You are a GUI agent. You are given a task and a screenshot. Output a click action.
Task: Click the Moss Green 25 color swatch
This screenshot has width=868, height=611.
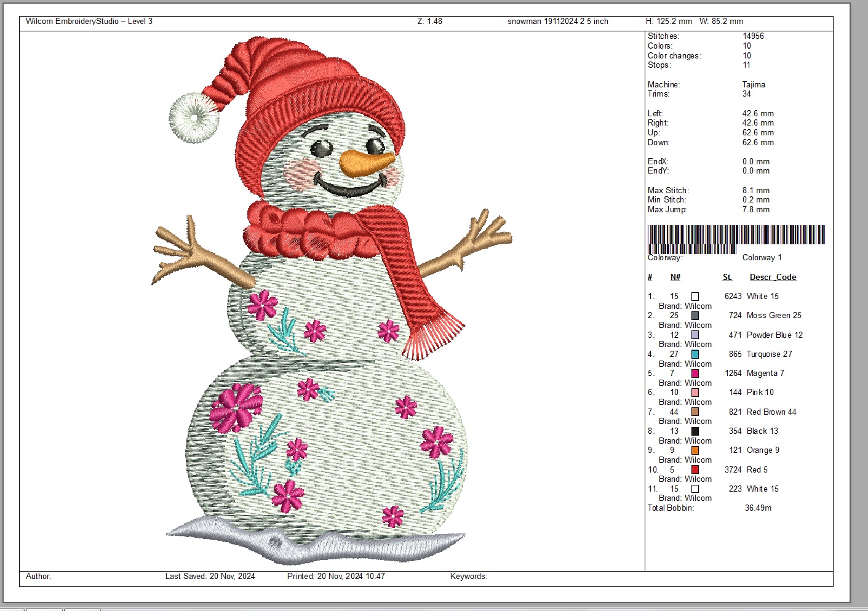coord(695,316)
